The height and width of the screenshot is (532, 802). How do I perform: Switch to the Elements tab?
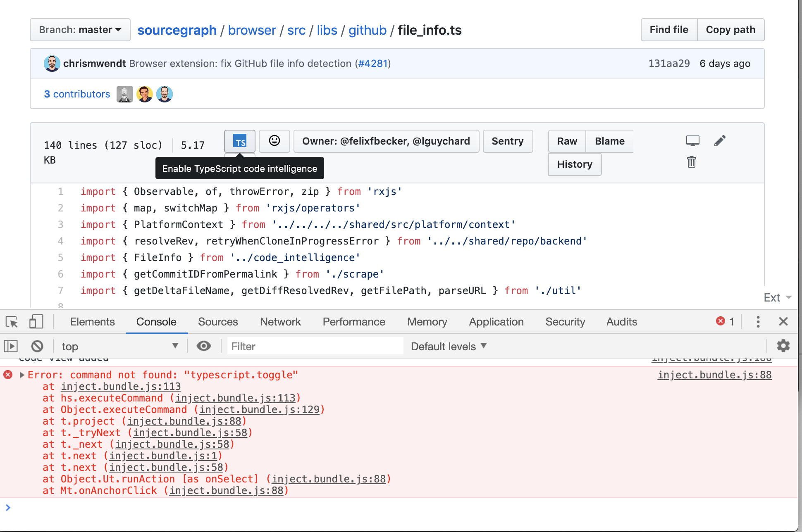[92, 322]
